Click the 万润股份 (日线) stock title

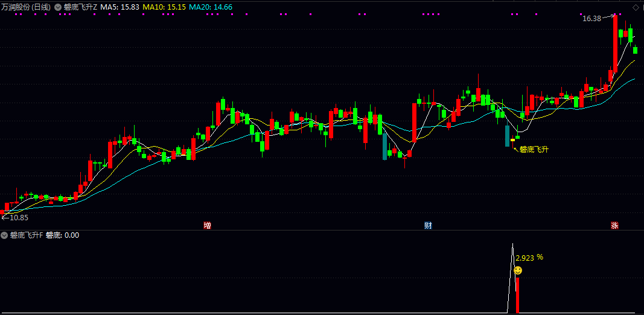click(27, 7)
